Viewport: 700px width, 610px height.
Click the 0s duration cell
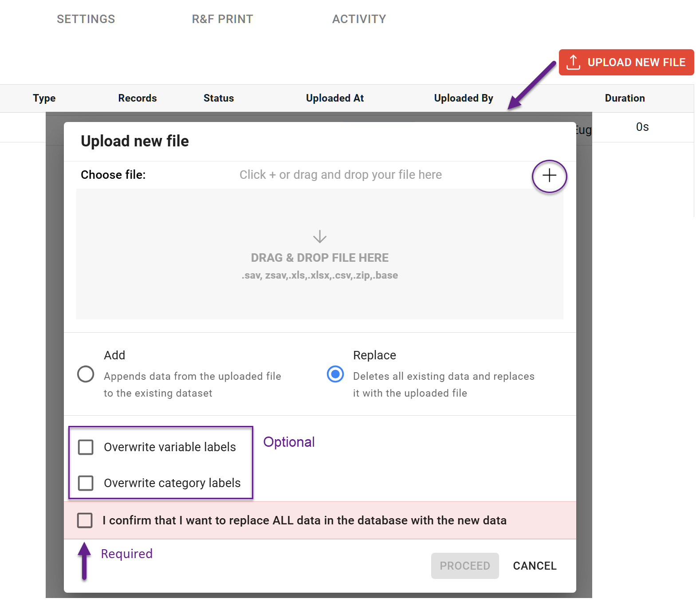(642, 127)
